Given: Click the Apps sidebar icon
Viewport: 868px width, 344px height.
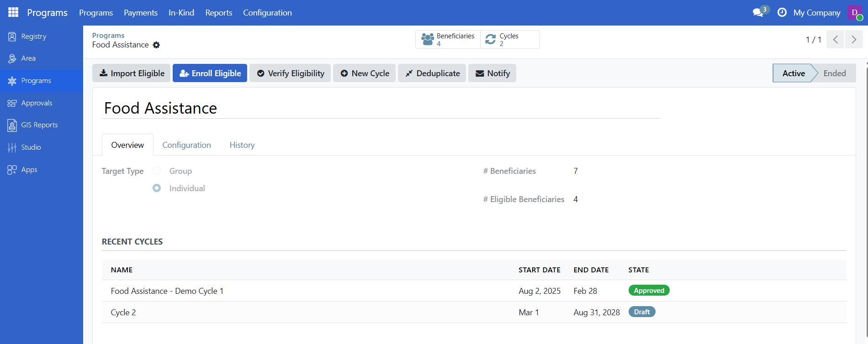Looking at the screenshot, I should 12,170.
